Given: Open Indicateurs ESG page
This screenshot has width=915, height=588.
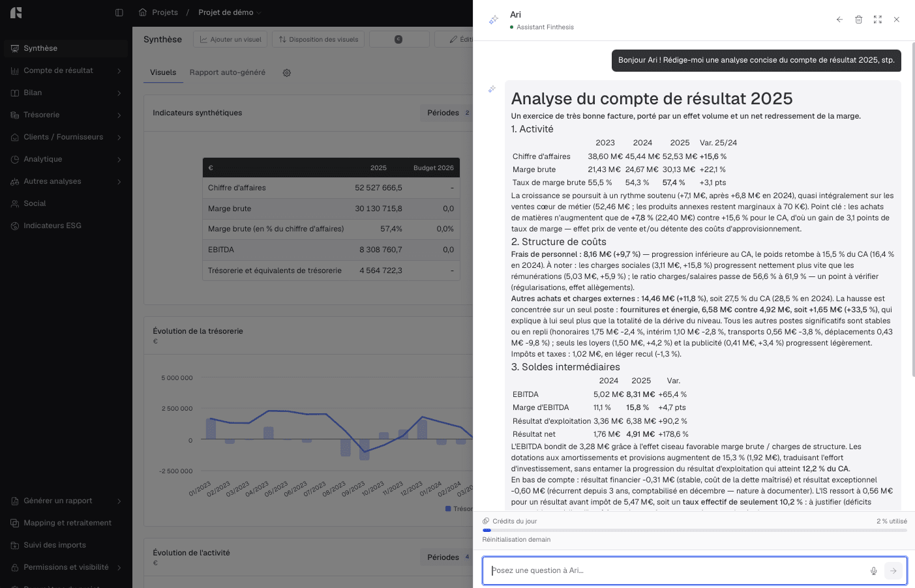Looking at the screenshot, I should (66, 226).
